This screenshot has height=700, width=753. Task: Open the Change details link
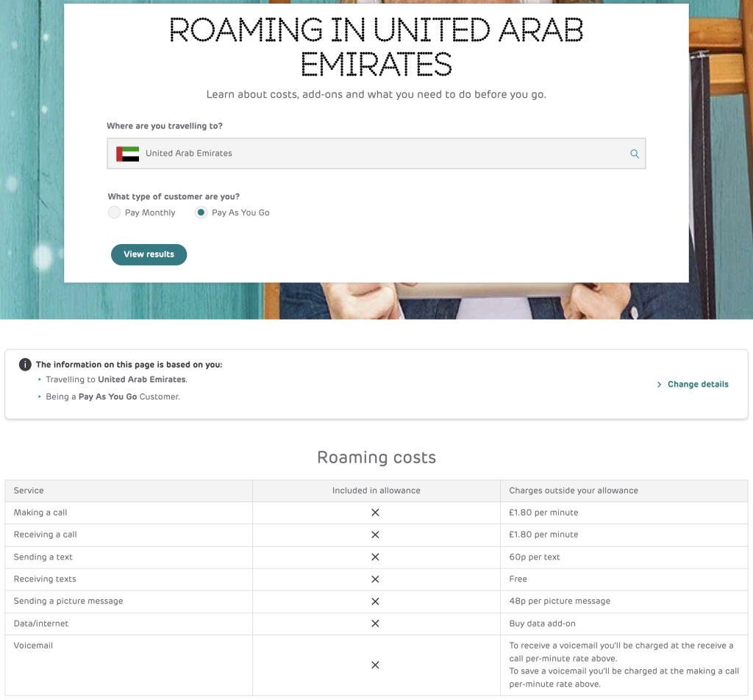click(x=698, y=384)
